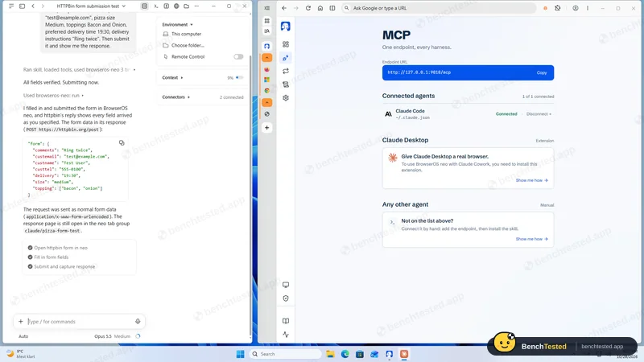Click the taskbar Search box
This screenshot has width=644, height=362.
(286, 354)
